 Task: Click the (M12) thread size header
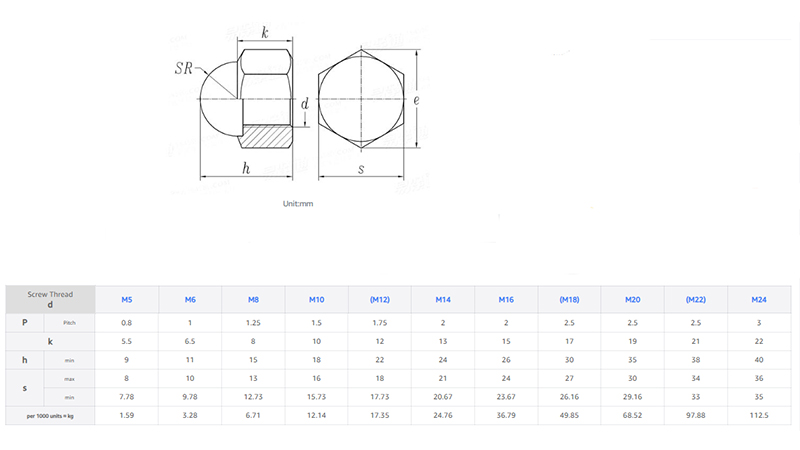(x=380, y=299)
